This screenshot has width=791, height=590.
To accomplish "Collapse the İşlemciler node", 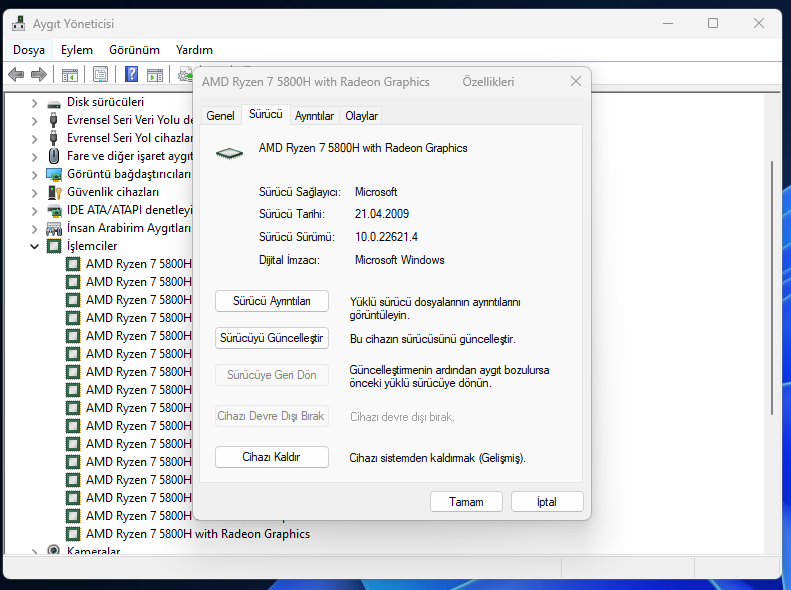I will coord(34,247).
